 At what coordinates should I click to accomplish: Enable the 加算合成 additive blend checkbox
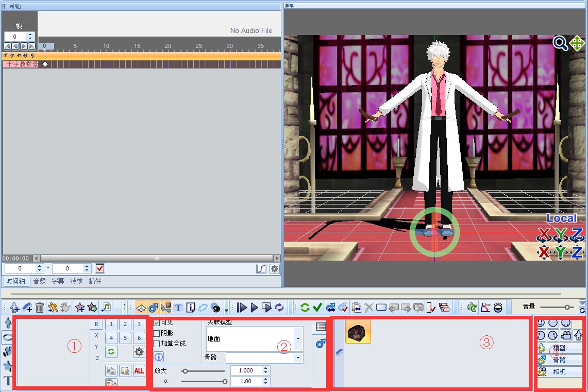157,344
